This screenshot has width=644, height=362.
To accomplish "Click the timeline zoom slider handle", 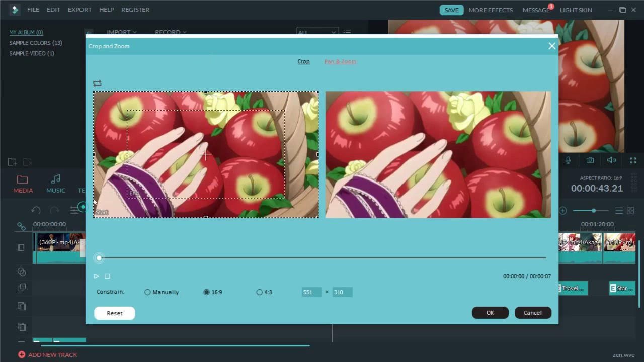I will [x=594, y=211].
